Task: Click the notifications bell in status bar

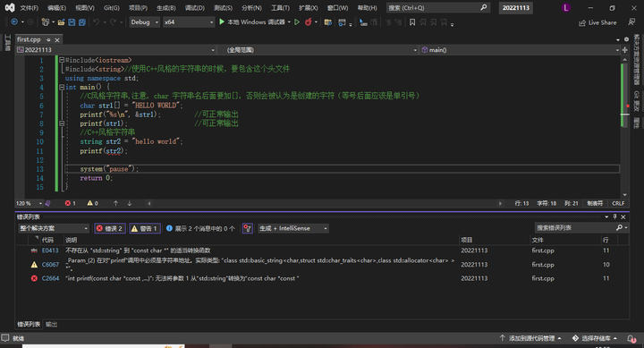Action: coord(631,338)
